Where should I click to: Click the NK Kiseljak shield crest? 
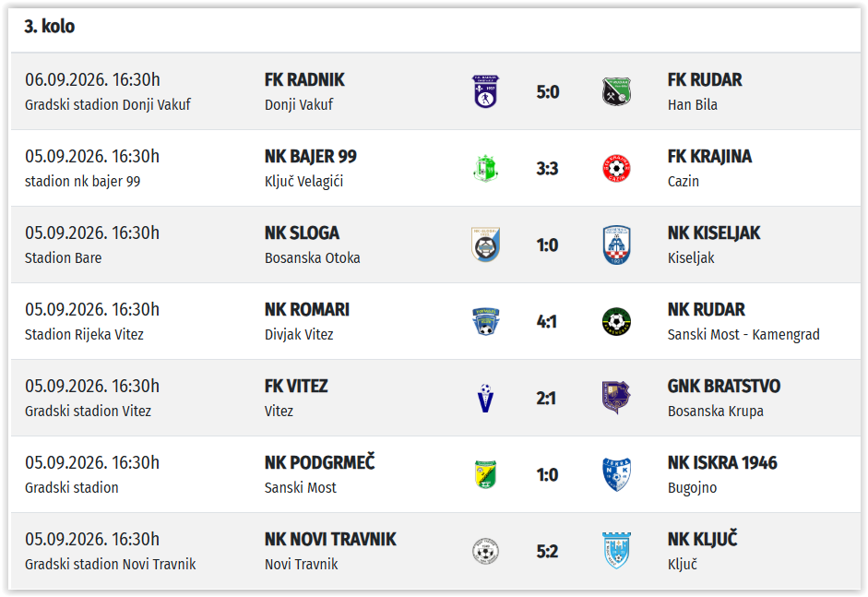[616, 245]
